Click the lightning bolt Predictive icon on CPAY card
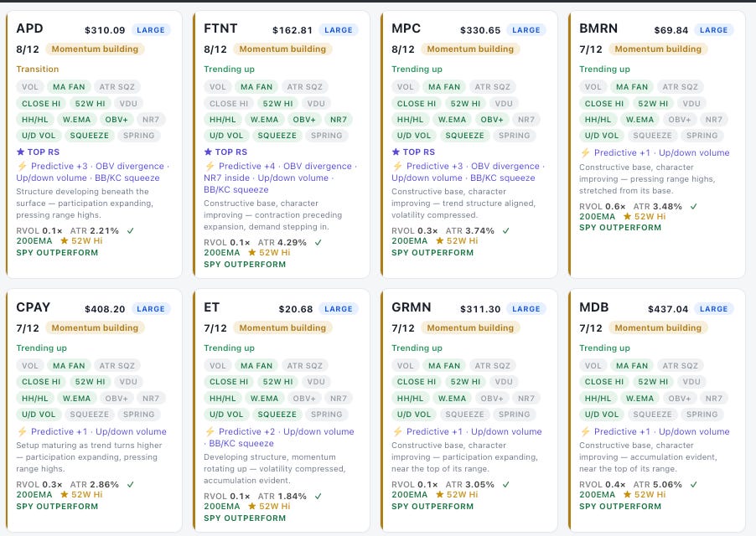Screen dimensions: 756x536 coord(22,431)
